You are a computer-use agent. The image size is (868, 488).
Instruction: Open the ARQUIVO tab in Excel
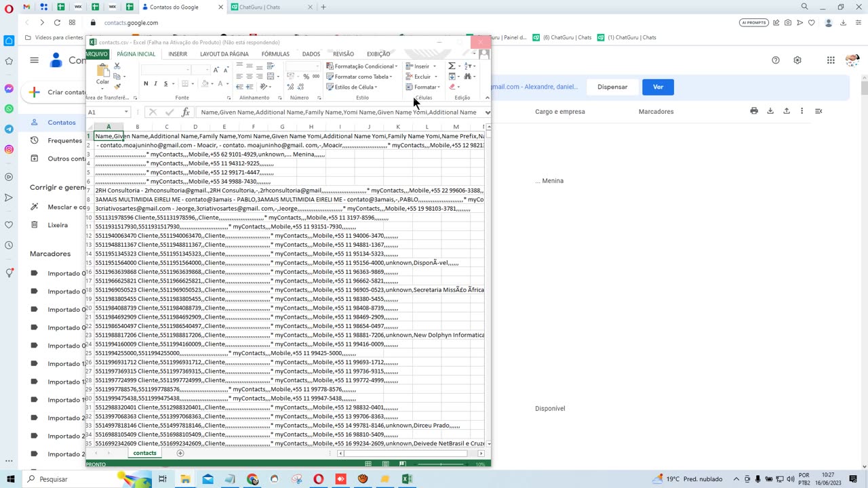tap(96, 54)
